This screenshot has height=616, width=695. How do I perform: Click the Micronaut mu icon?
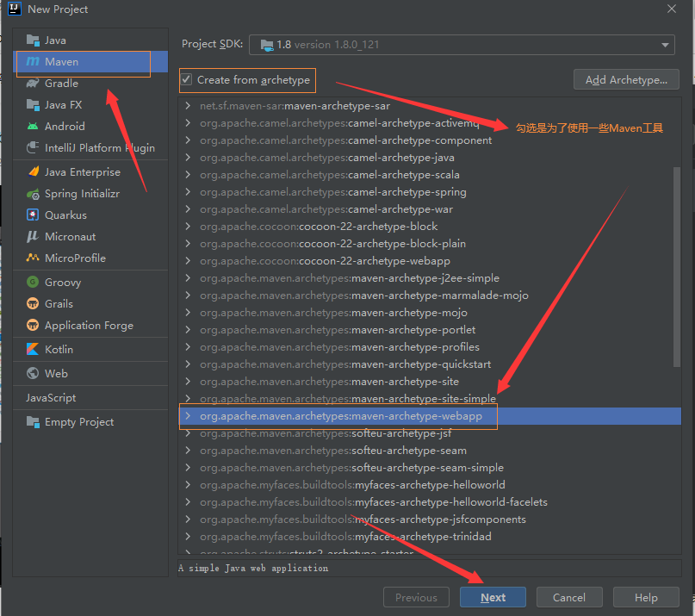point(33,237)
